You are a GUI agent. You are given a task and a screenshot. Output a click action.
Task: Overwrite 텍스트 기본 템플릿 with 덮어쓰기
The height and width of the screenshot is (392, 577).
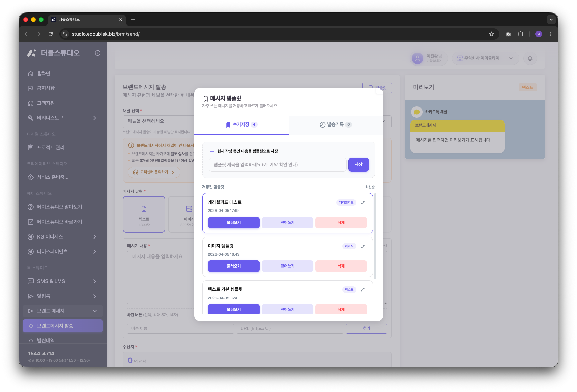(x=287, y=309)
